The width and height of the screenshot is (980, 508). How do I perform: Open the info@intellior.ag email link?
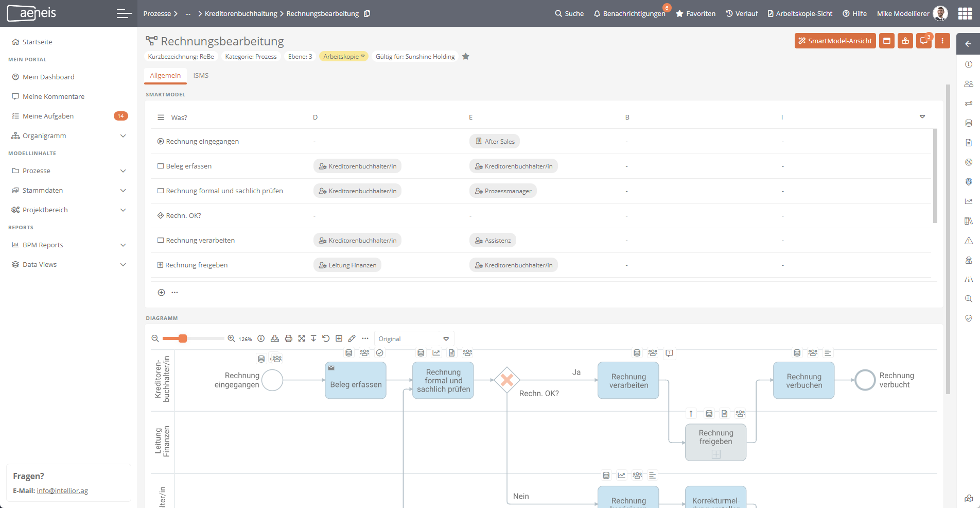pyautogui.click(x=62, y=490)
